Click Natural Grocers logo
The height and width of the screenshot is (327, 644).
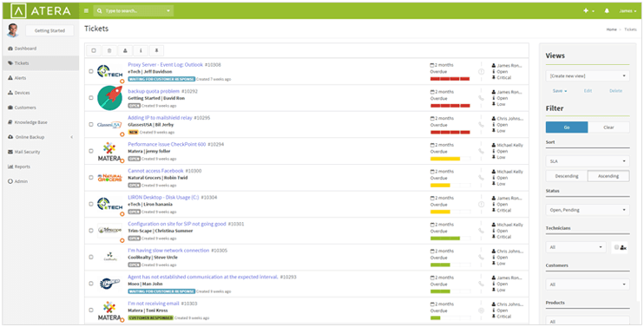coord(109,178)
